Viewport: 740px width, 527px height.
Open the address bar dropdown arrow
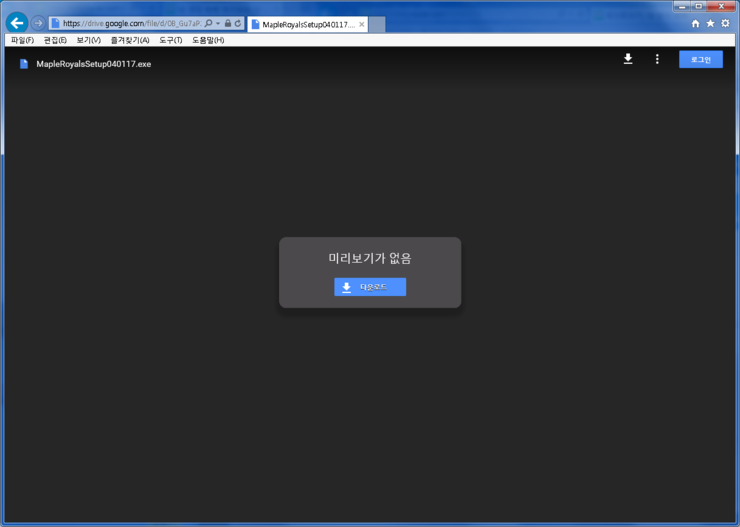pos(218,23)
